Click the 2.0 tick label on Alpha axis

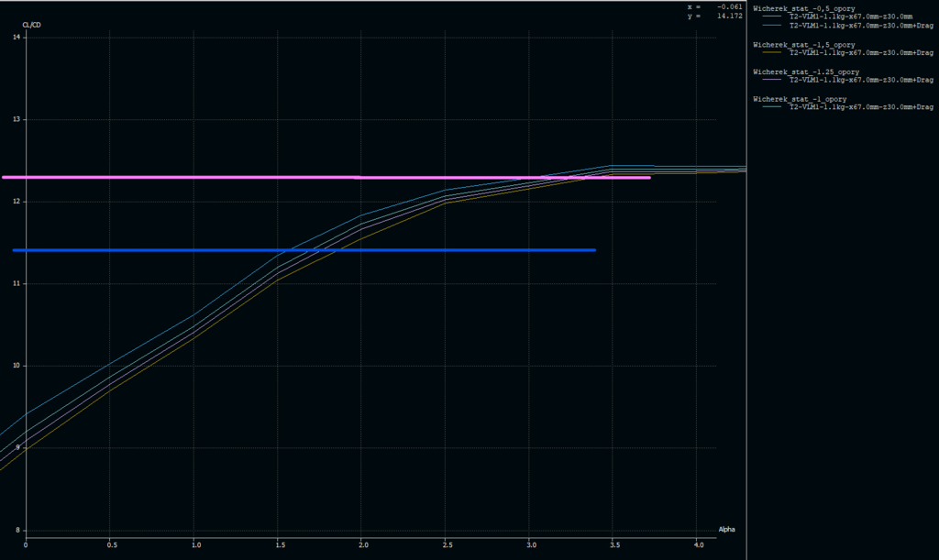pos(363,545)
